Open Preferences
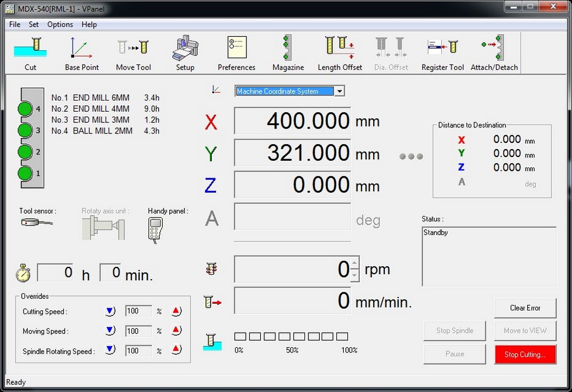This screenshot has width=572, height=392. point(236,53)
